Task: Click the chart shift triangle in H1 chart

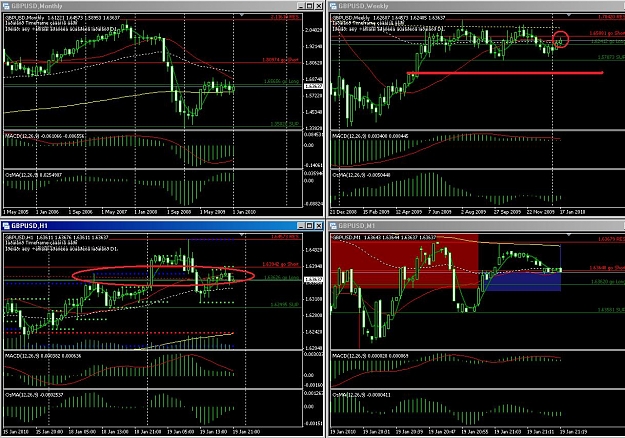Action: [242, 235]
